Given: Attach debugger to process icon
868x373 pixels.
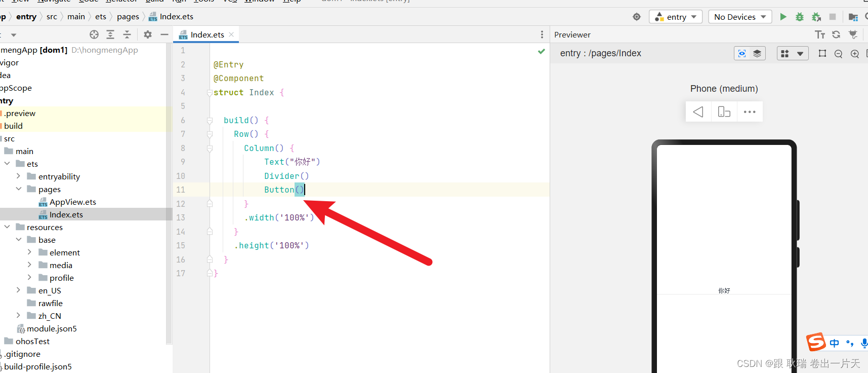Looking at the screenshot, I should (x=816, y=17).
